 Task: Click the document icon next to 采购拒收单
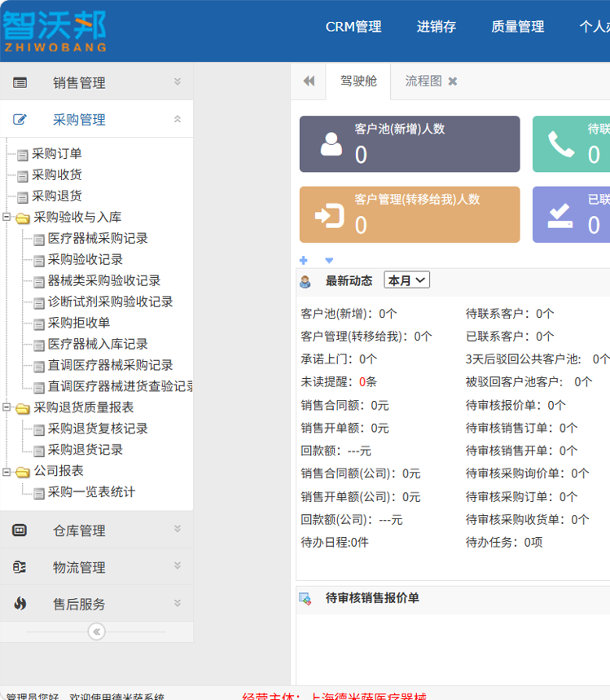[x=39, y=324]
